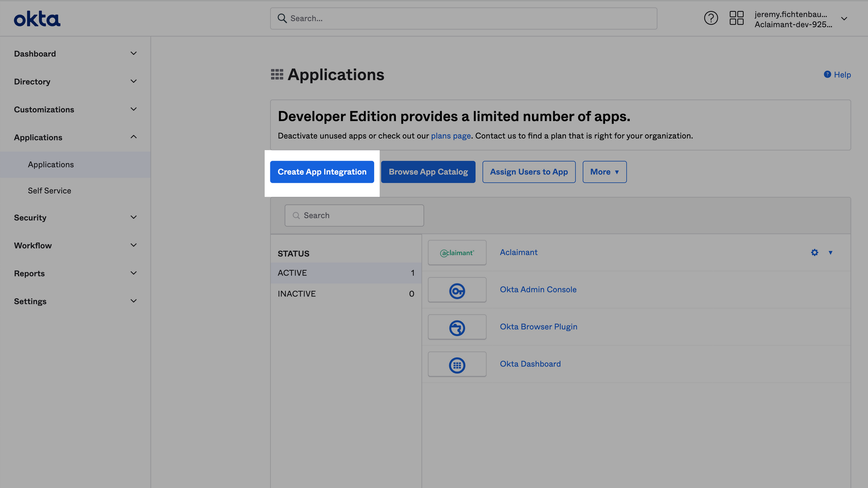This screenshot has height=488, width=868.
Task: Select Reports in the sidebar
Action: coord(29,274)
